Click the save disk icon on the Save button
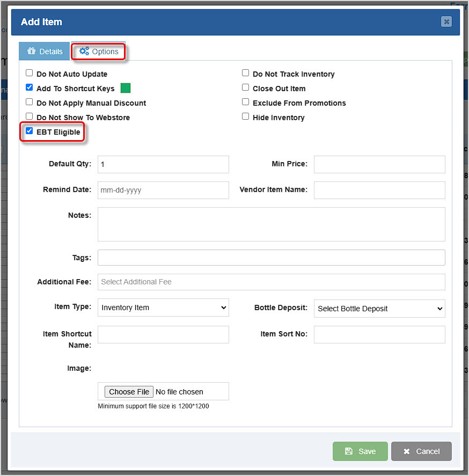Screen dimensions: 469x476 (x=349, y=451)
